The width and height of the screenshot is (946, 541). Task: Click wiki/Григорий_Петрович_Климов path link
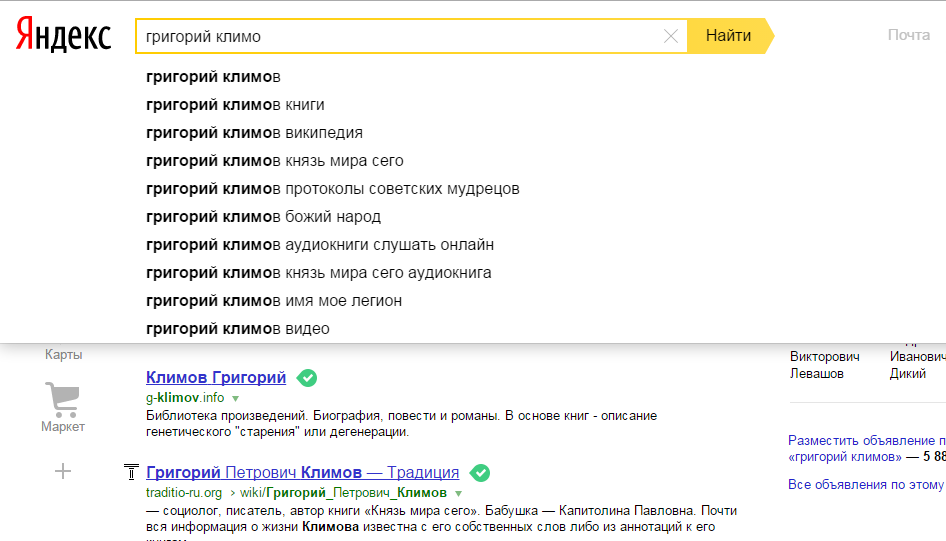343,493
